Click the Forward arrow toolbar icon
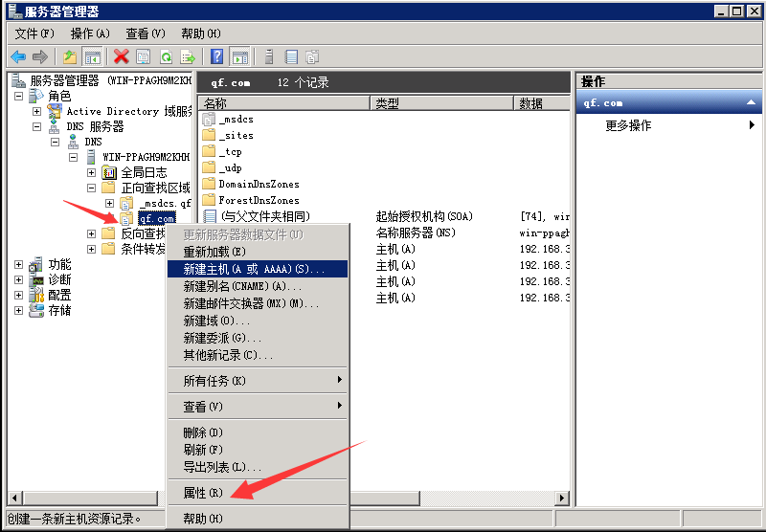 coord(40,57)
